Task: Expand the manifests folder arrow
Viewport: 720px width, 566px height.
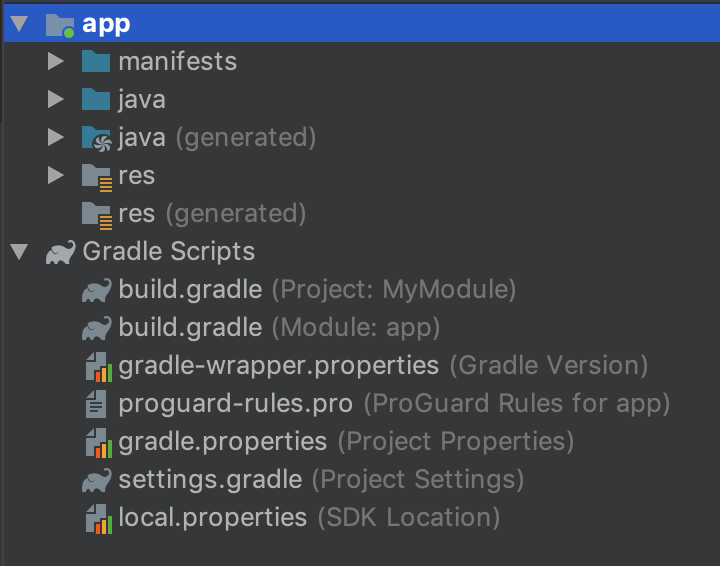Action: click(56, 61)
